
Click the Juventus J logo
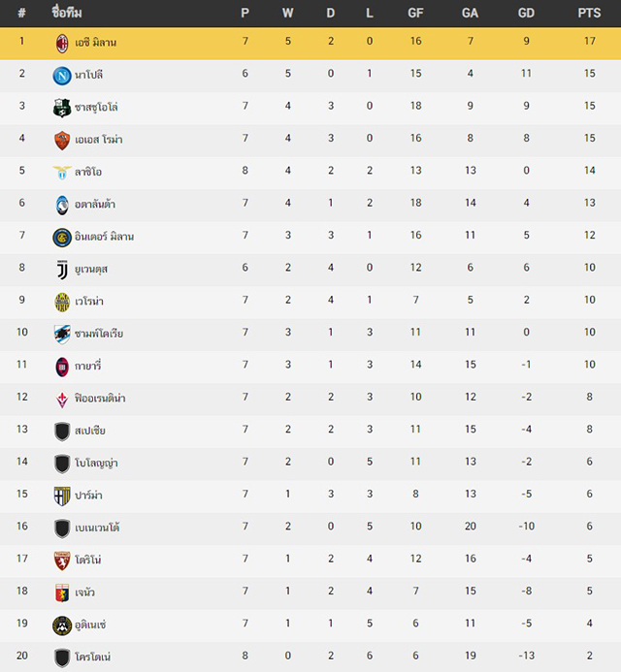63,270
